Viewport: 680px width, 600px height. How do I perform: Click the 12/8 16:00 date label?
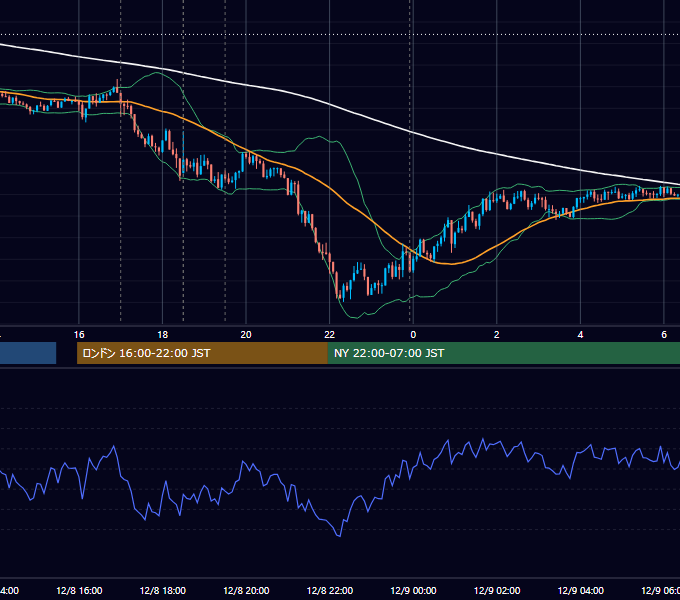(x=79, y=591)
